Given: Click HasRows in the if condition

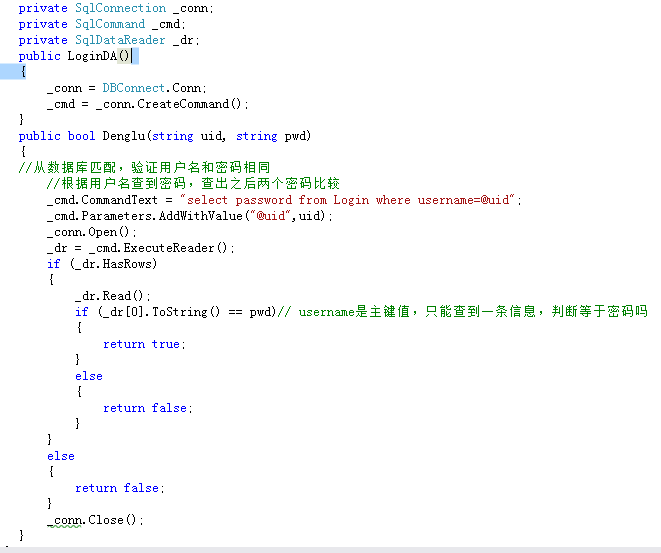Looking at the screenshot, I should tap(127, 264).
